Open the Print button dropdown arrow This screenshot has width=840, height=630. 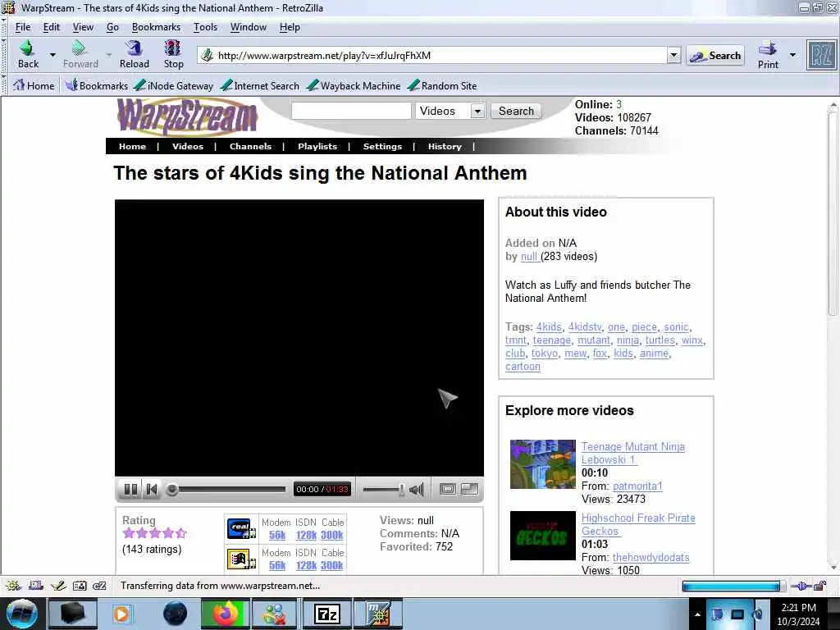[793, 55]
